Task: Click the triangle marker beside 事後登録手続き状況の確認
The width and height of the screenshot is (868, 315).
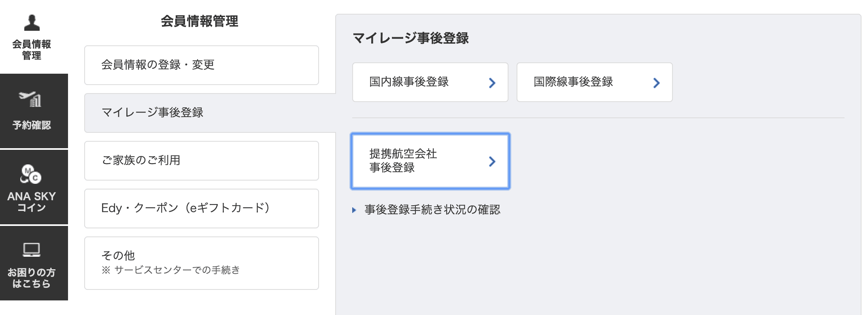Action: 353,210
